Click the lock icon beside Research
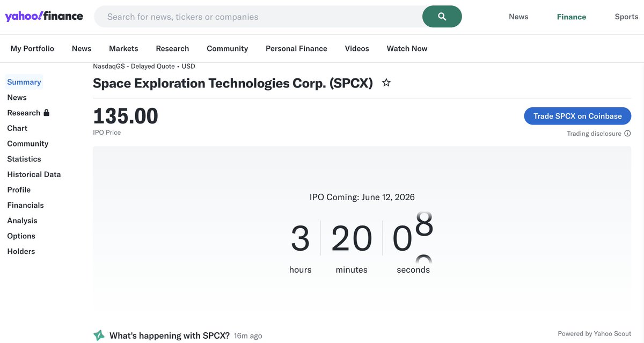The width and height of the screenshot is (644, 343). [x=46, y=113]
